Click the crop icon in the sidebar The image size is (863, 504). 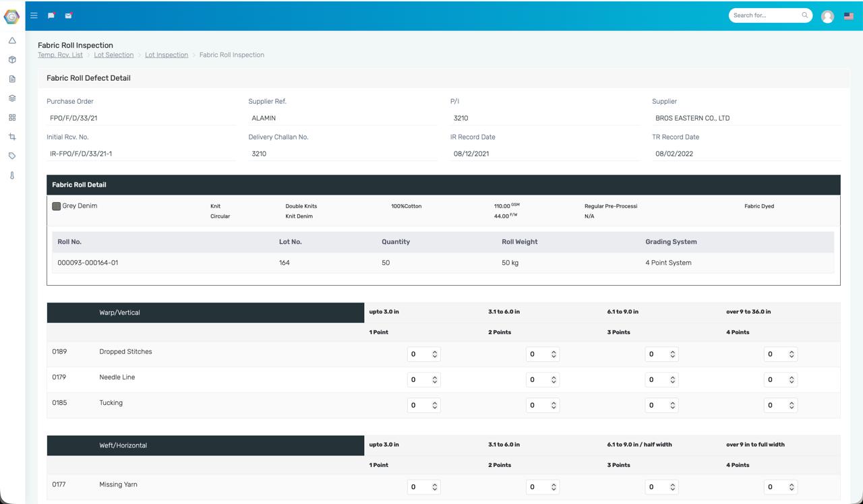point(12,137)
